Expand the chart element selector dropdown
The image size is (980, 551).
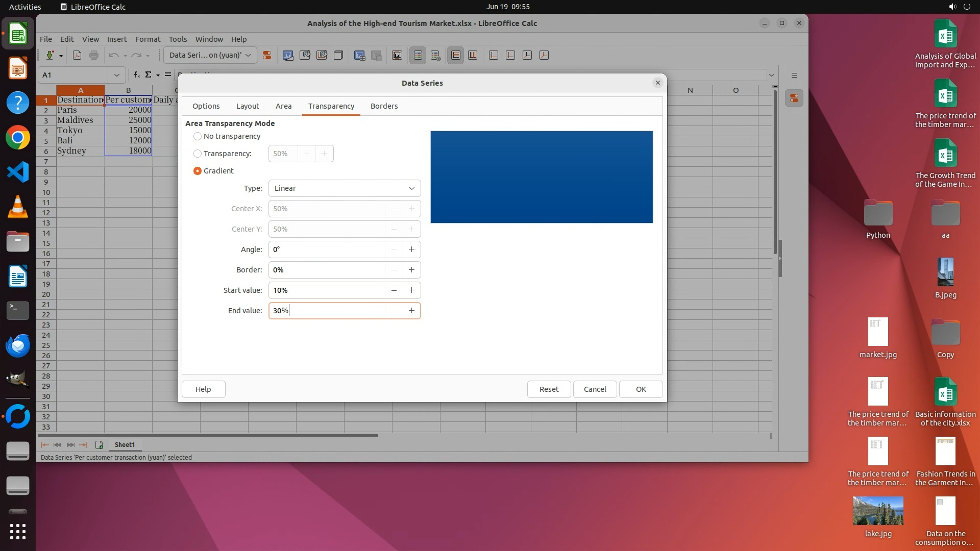tap(248, 56)
